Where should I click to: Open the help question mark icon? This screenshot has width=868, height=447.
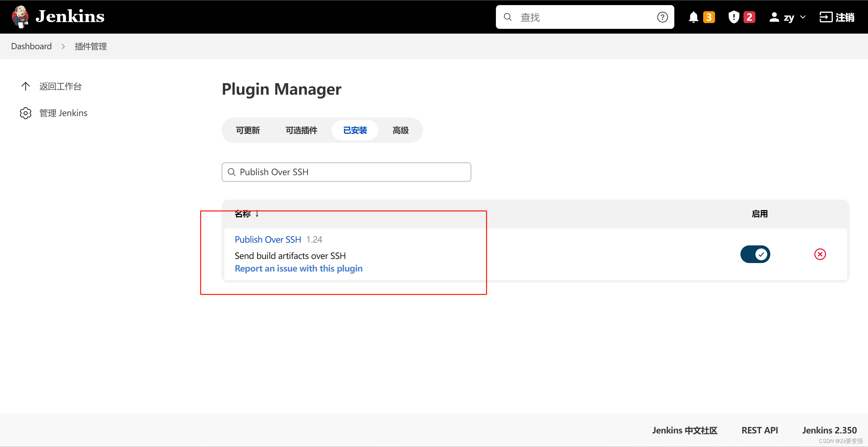[662, 17]
